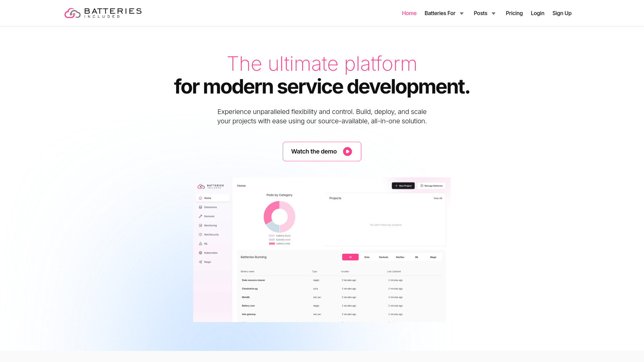Click the Watch the demo play icon
644x362 pixels.
[347, 151]
